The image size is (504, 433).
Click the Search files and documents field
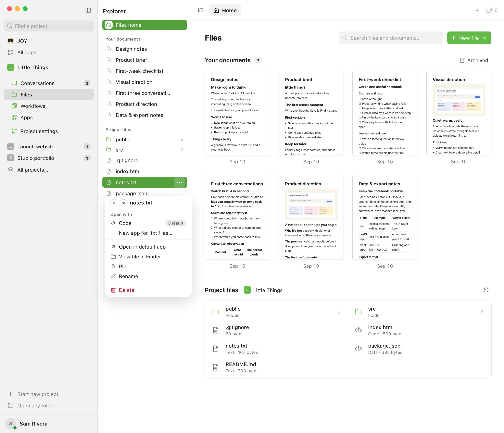pos(391,38)
